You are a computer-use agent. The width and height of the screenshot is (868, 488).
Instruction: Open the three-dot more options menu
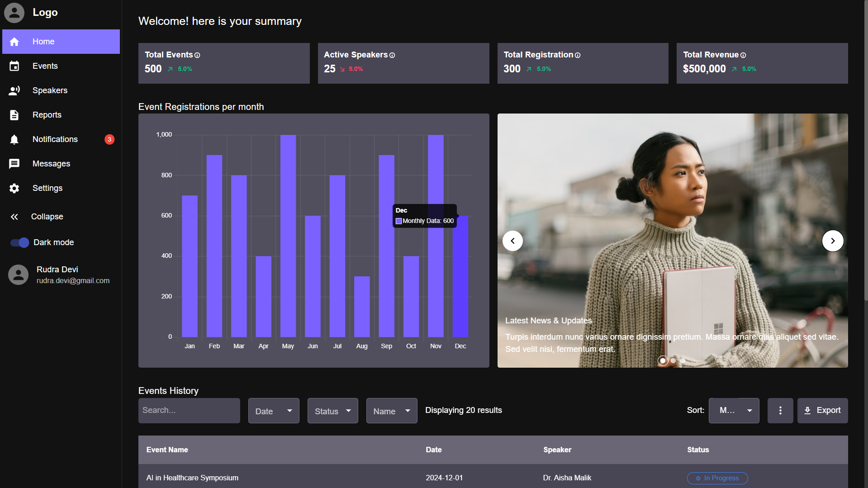[x=780, y=410]
